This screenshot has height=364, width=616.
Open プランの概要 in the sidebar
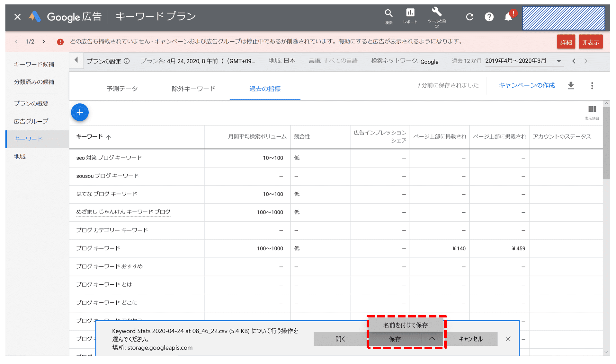(x=31, y=103)
